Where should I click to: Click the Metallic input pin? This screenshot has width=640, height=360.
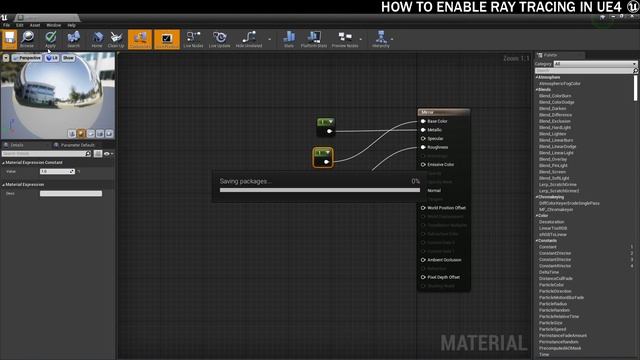(423, 130)
